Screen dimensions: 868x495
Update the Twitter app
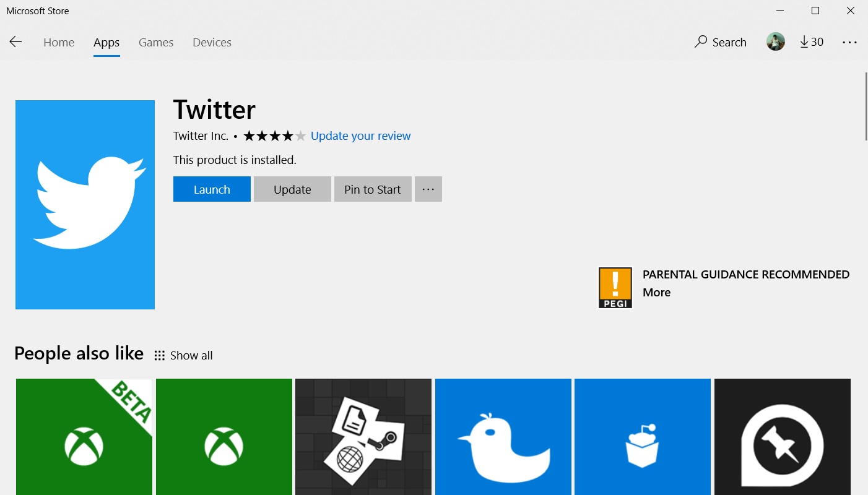click(x=292, y=189)
